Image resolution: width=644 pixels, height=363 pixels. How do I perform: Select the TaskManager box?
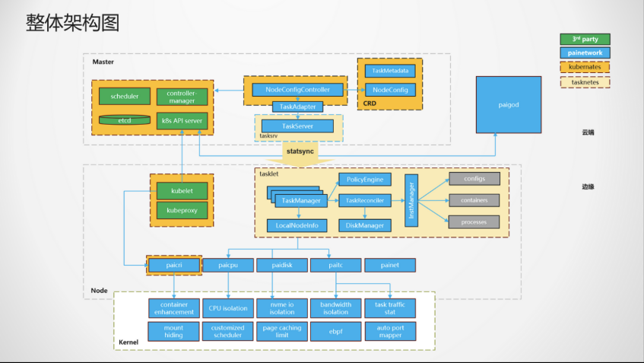301,201
